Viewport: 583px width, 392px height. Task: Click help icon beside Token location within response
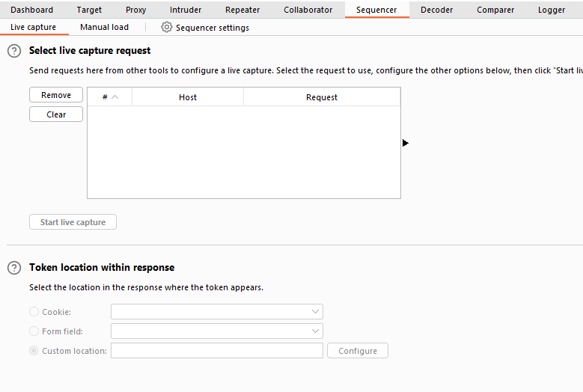point(13,268)
